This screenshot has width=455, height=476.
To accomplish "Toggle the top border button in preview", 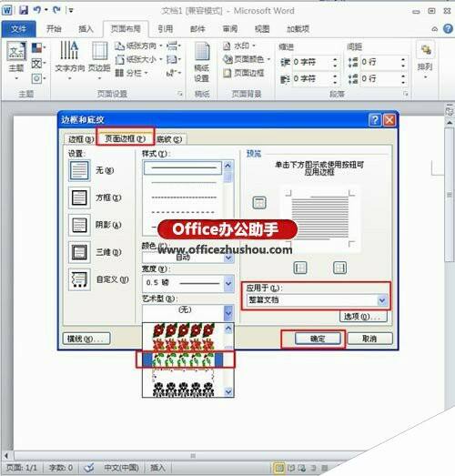I will 259,202.
